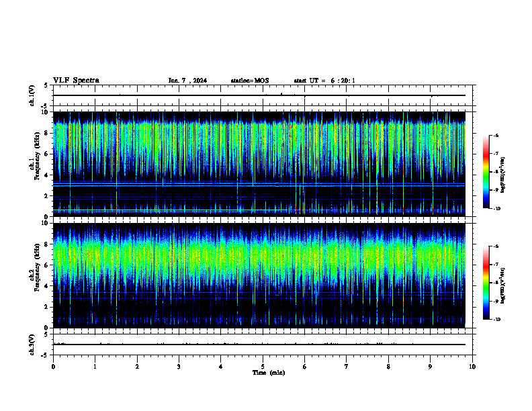Click time axis tick label "5"
532x411 pixels.
(x=263, y=367)
